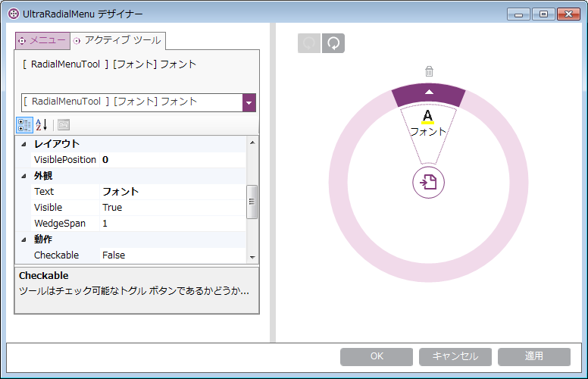Collapse the 動作 category
This screenshot has height=379, width=588.
tap(23, 240)
